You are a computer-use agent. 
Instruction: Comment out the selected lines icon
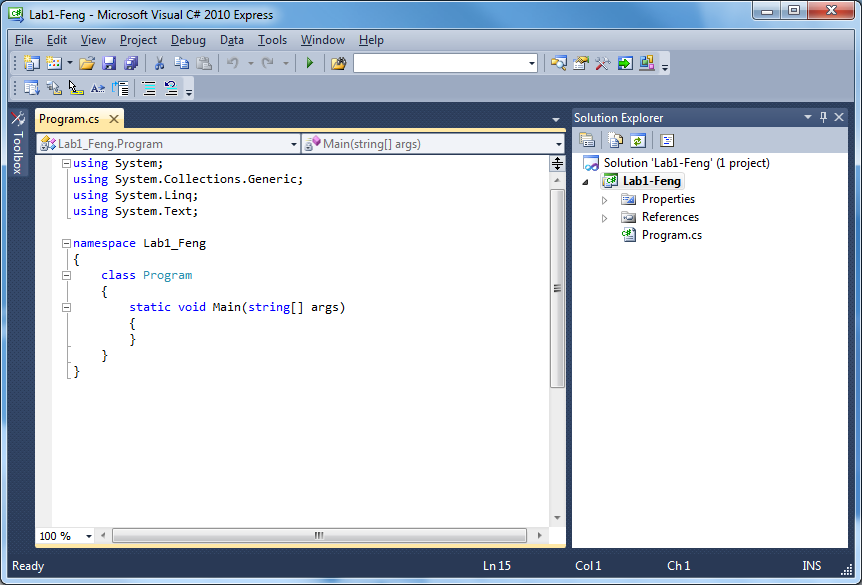pyautogui.click(x=149, y=88)
